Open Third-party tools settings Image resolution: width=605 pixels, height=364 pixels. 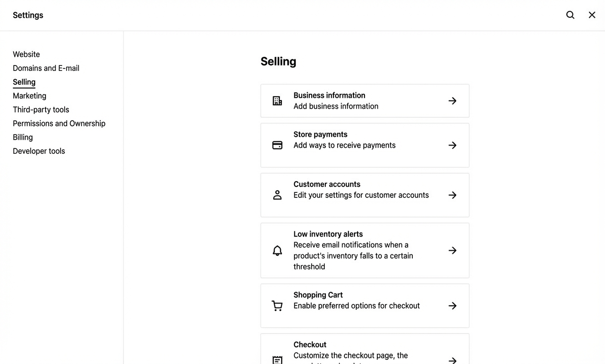41,110
